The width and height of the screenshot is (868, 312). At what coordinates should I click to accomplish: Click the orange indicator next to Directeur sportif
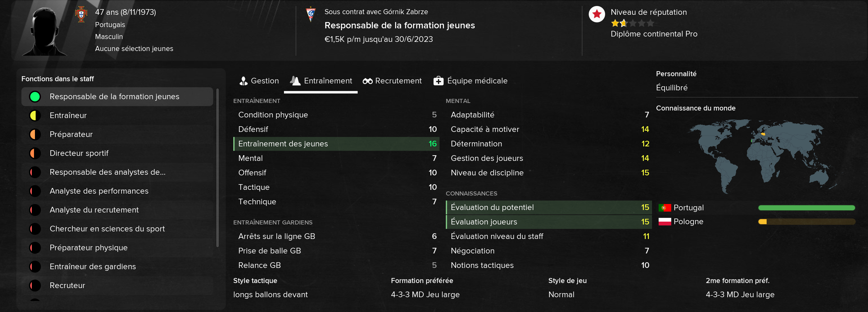[x=35, y=153]
